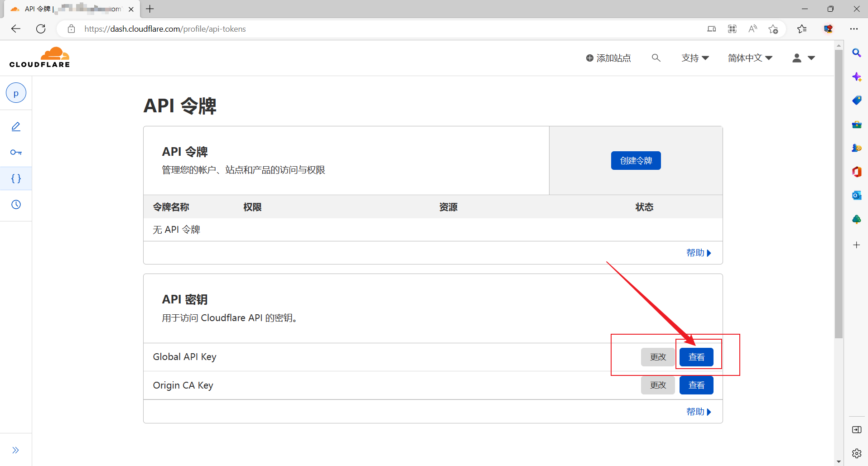
Task: Open the 简体中文 language dropdown
Action: [750, 58]
